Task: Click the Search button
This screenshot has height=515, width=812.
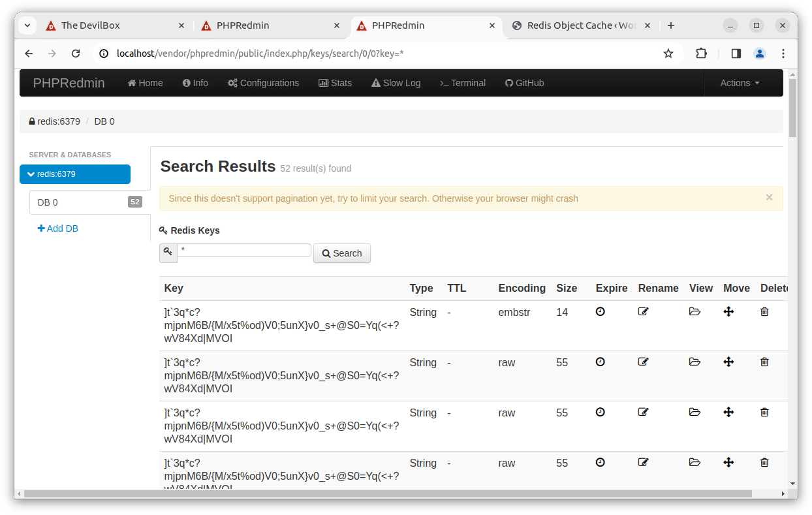Action: pos(341,253)
